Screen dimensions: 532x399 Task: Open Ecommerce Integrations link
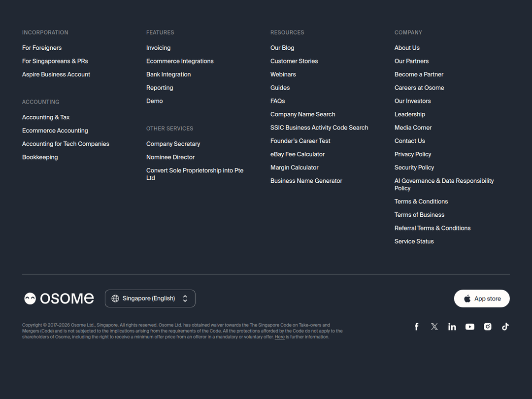click(x=180, y=61)
